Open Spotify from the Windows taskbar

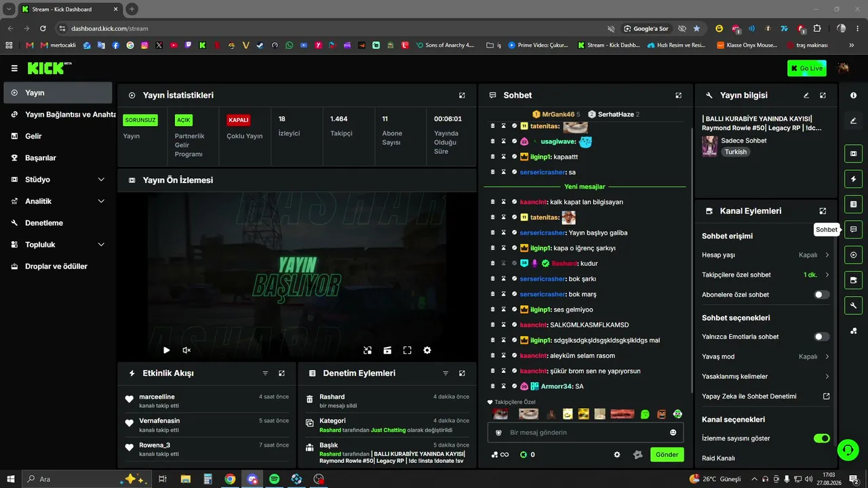coord(275,479)
